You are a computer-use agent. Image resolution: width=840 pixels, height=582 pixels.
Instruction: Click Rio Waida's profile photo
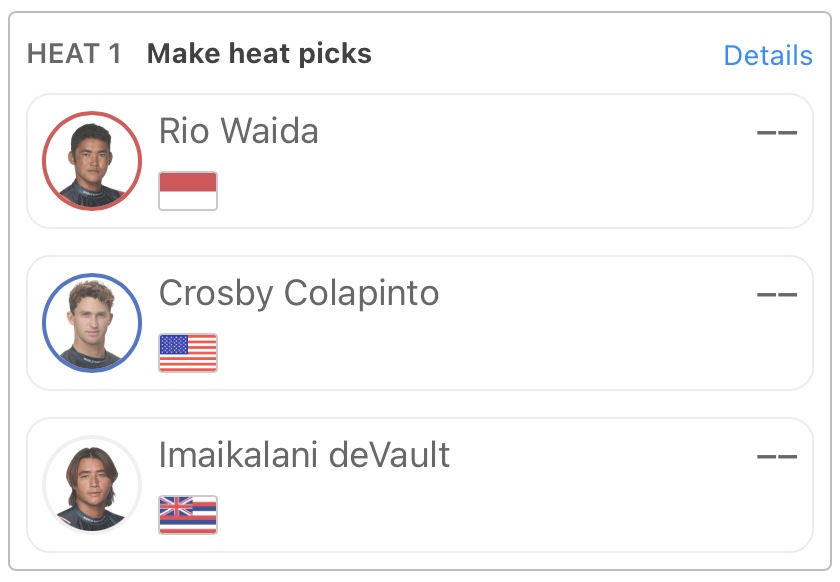click(92, 161)
